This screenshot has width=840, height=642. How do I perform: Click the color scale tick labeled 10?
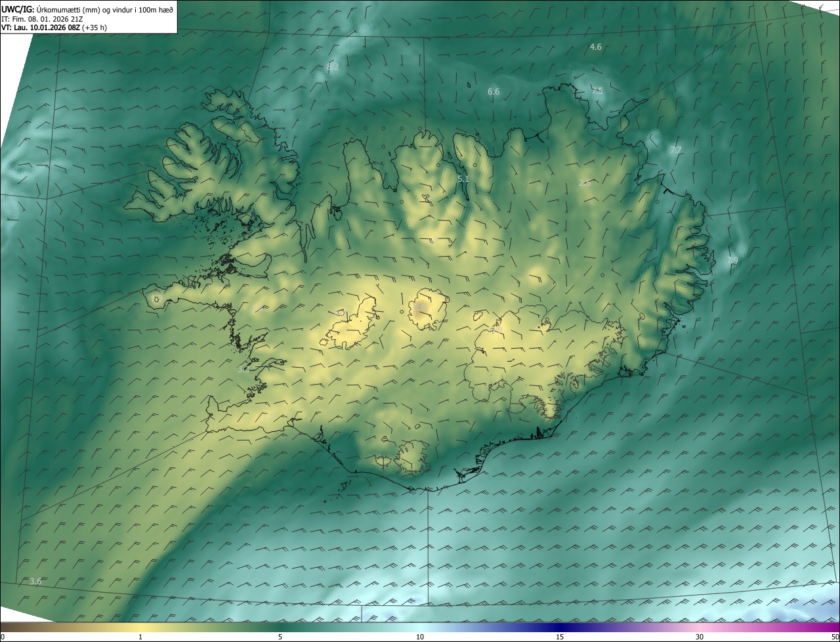click(420, 637)
